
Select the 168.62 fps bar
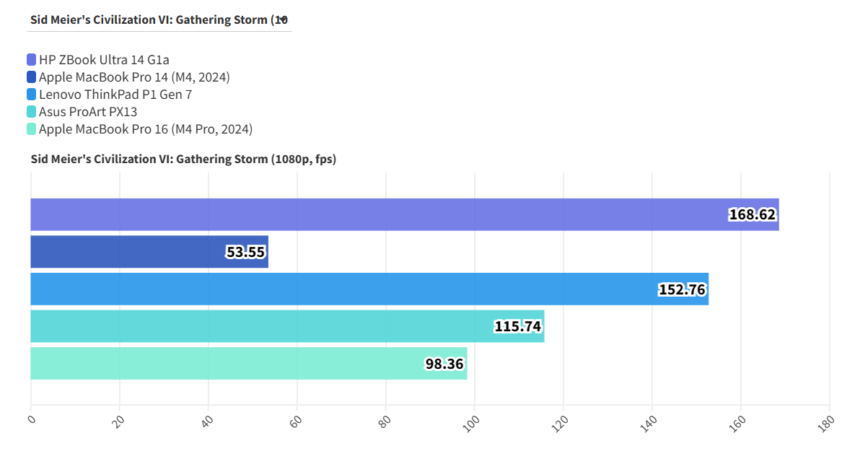[404, 214]
